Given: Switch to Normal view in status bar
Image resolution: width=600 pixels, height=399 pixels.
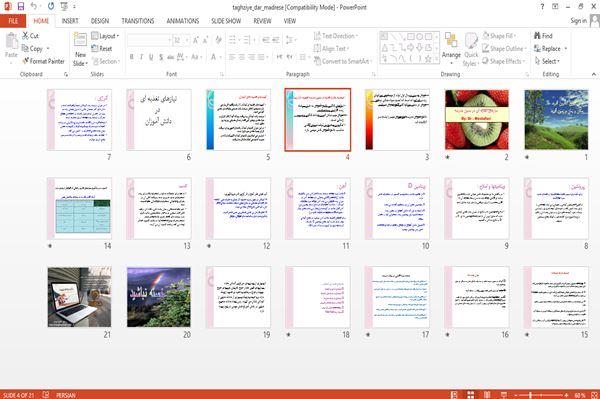Looking at the screenshot, I should tap(453, 395).
